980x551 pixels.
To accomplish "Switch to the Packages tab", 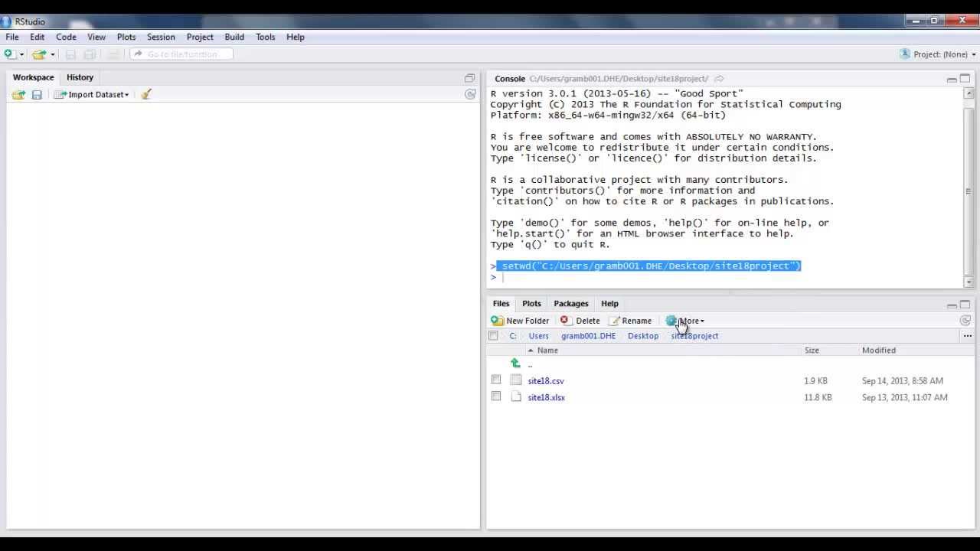I will 571,304.
